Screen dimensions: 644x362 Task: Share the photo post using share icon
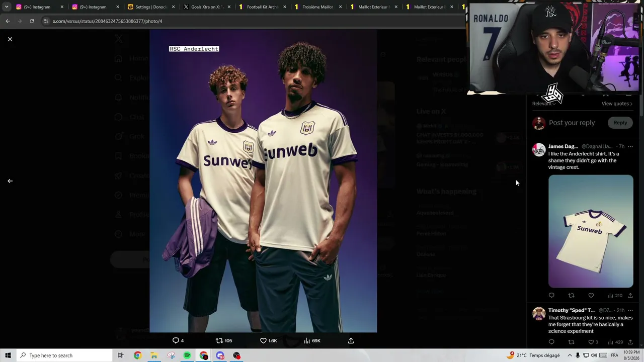[x=351, y=340]
